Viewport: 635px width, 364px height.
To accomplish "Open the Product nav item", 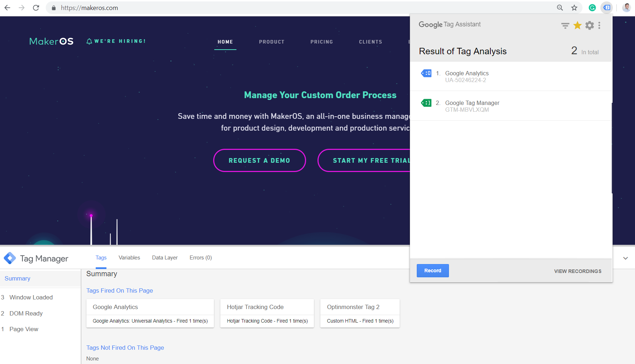I will 272,42.
